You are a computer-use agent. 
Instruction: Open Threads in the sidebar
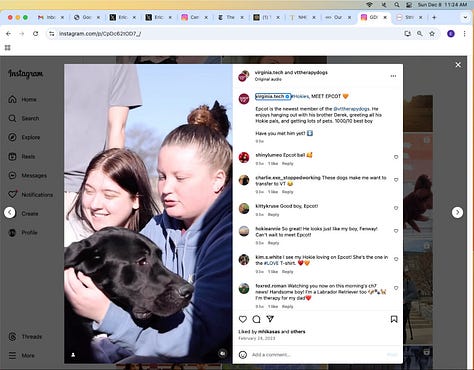point(25,337)
